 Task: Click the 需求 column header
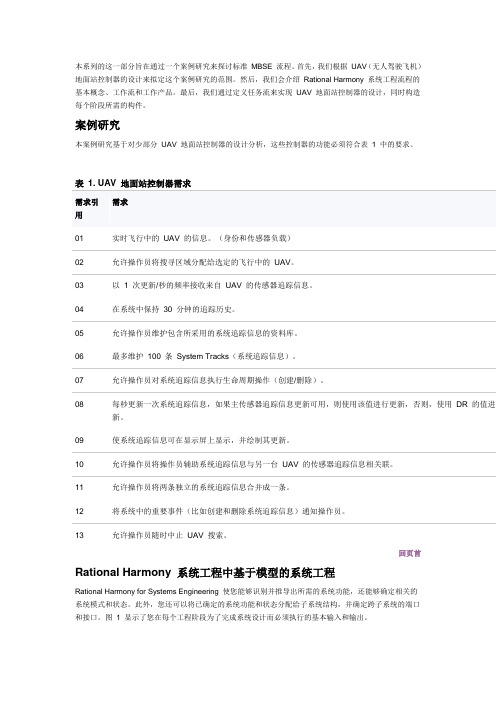pos(120,202)
